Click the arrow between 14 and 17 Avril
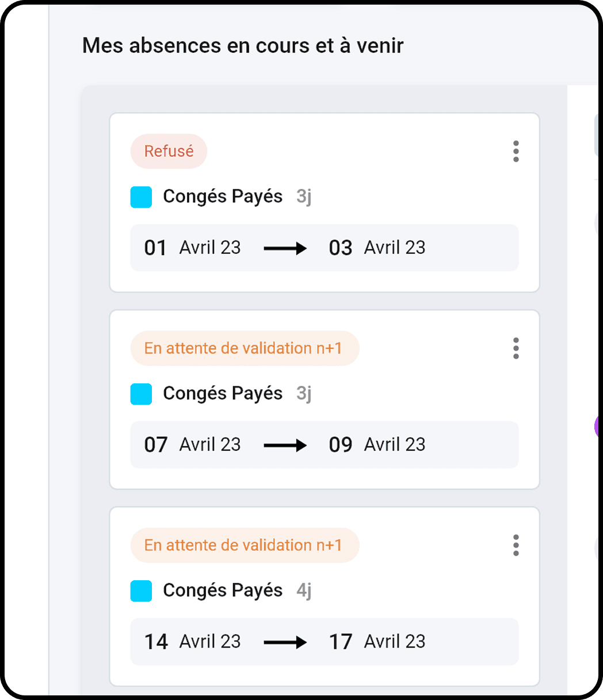Image resolution: width=603 pixels, height=700 pixels. coord(285,642)
